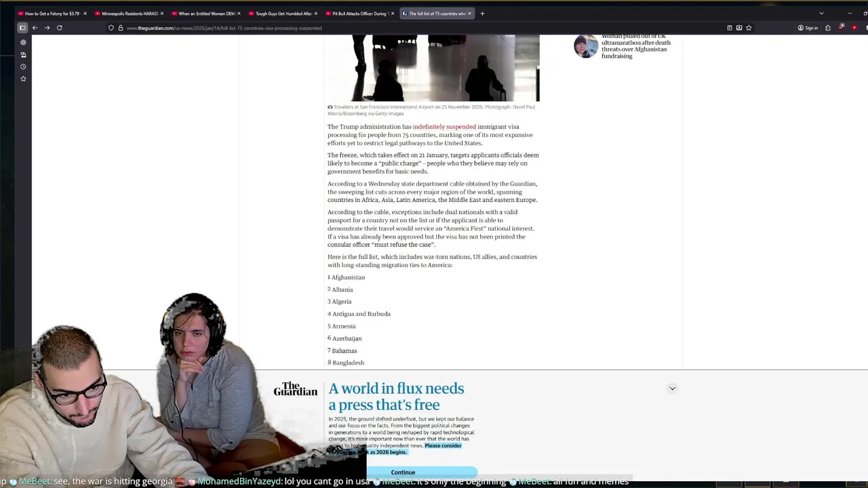Open 'Woman pulled out of UK ultramarathon' article
This screenshot has width=868, height=488.
tap(636, 46)
